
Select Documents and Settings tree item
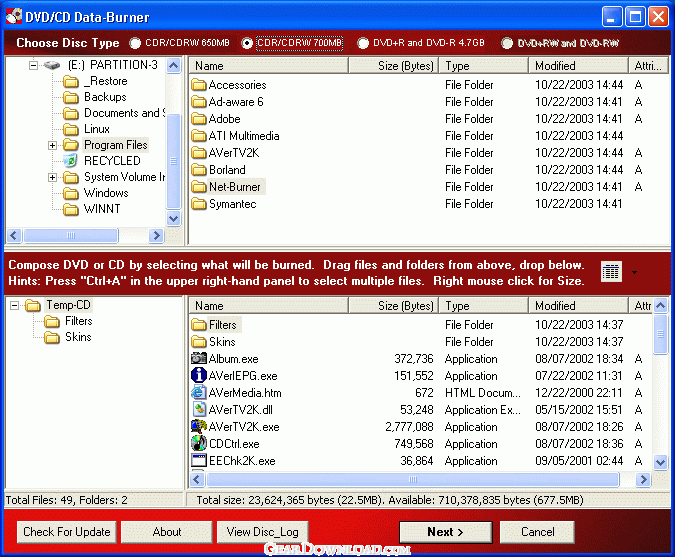coord(124,113)
